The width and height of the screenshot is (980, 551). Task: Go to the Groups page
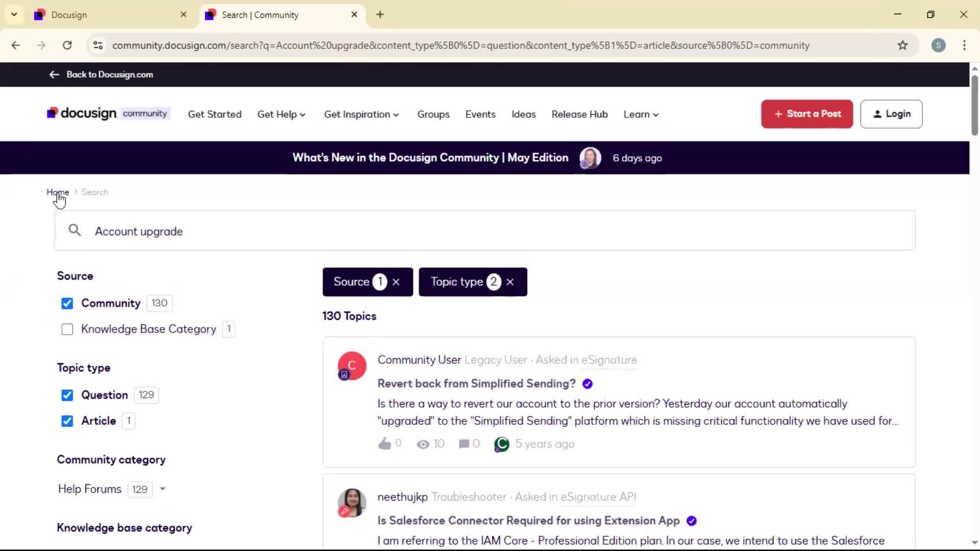(x=433, y=114)
